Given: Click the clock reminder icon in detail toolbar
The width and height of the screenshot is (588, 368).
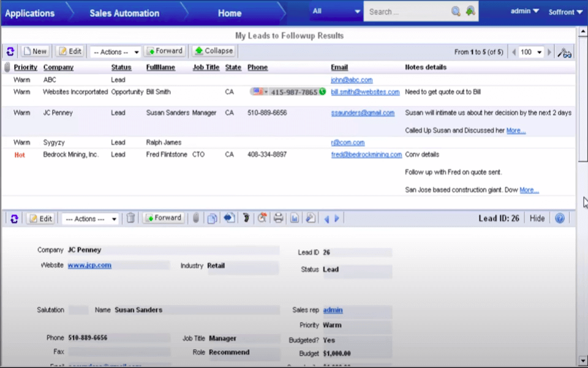Looking at the screenshot, I should click(x=262, y=218).
